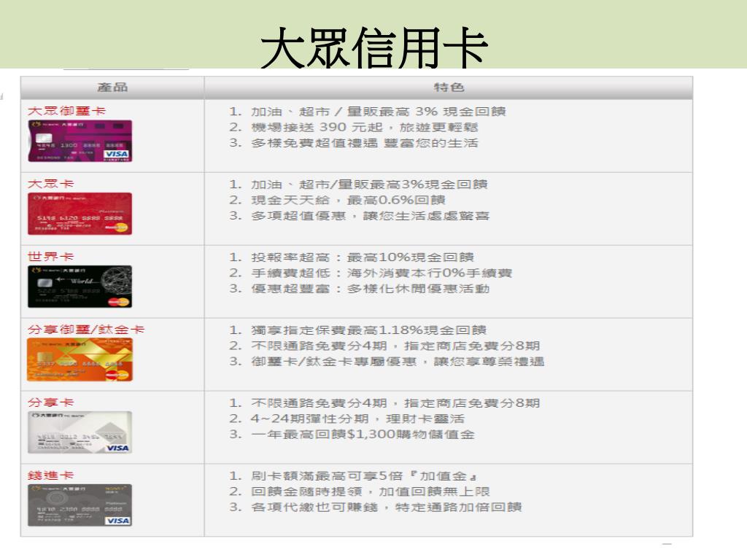The image size is (747, 560).
Task: Click the VISA logo on 分享卡 card
Action: [x=117, y=448]
